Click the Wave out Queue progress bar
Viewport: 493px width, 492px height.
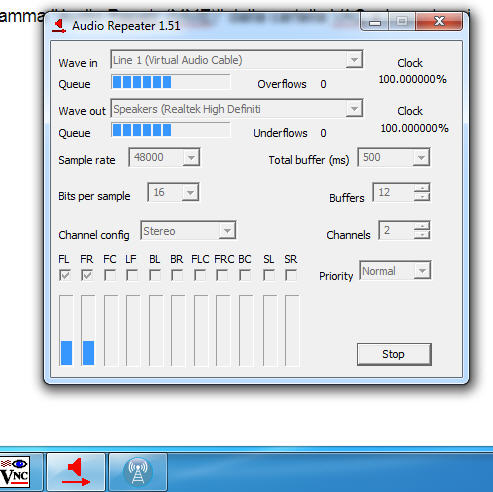tap(171, 130)
